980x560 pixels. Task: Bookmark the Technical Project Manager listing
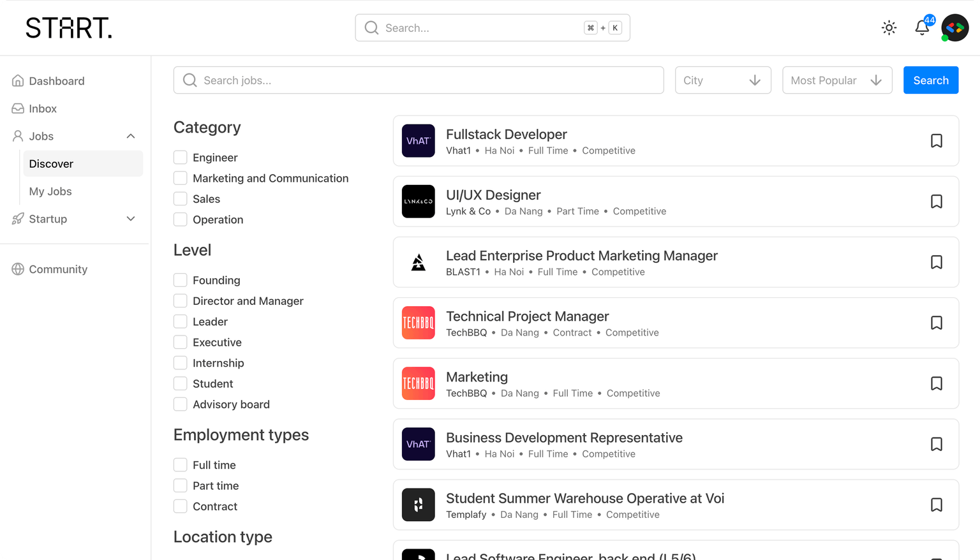click(936, 323)
